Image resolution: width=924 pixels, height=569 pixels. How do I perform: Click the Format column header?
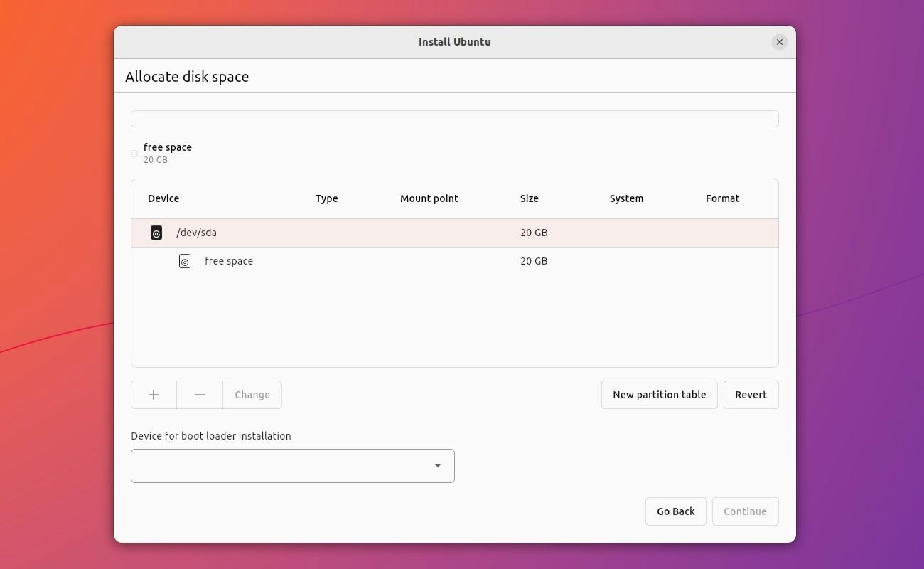coord(723,198)
